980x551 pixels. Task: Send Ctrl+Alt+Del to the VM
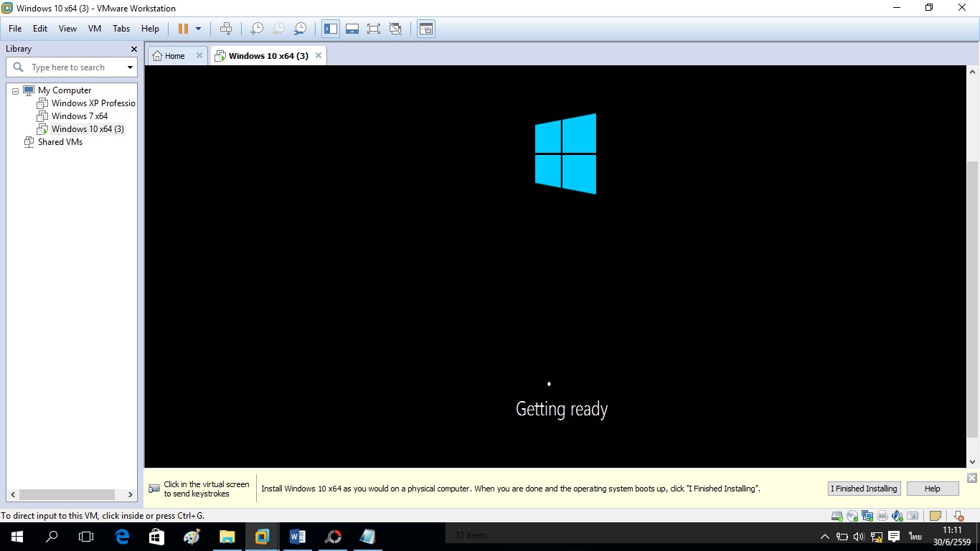click(x=226, y=29)
